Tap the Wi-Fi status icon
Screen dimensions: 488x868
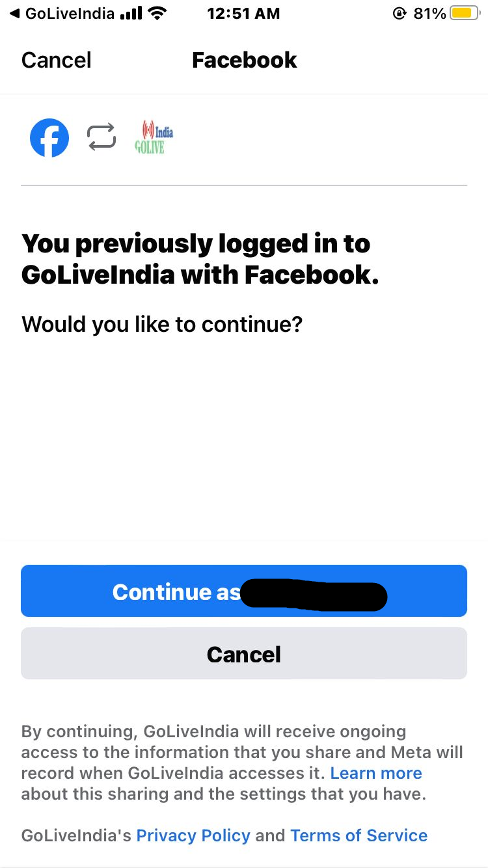[157, 13]
